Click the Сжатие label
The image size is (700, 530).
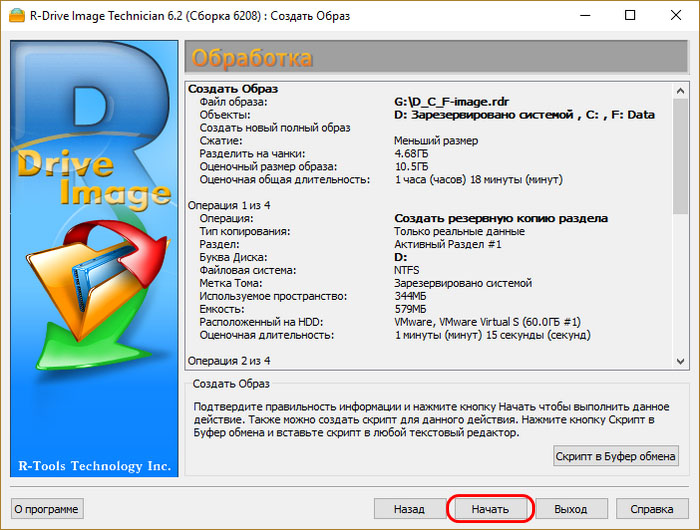coord(221,141)
